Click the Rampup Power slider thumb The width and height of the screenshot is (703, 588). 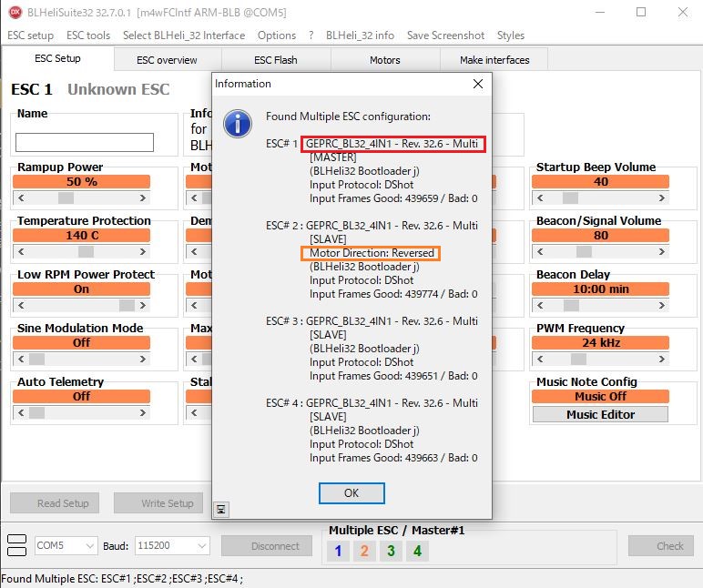66,198
